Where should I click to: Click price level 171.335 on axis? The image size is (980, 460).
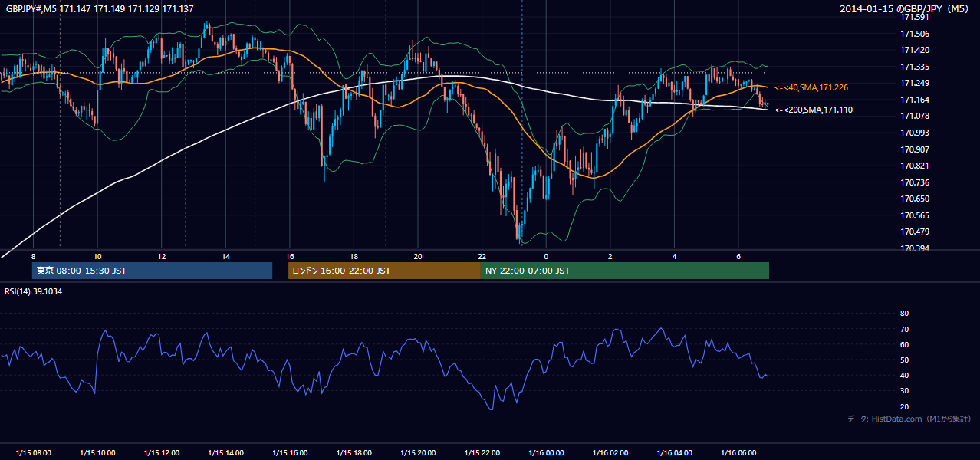tap(915, 67)
